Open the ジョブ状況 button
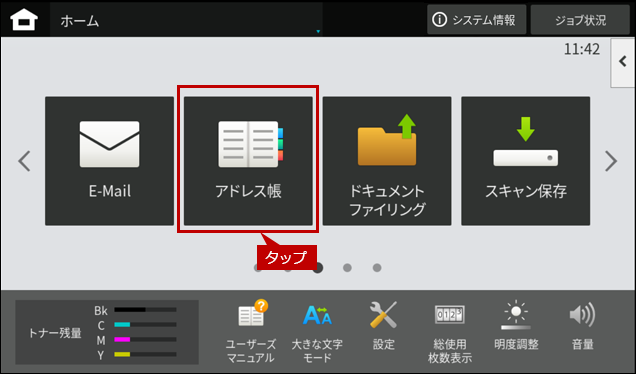The image size is (636, 374). (580, 20)
